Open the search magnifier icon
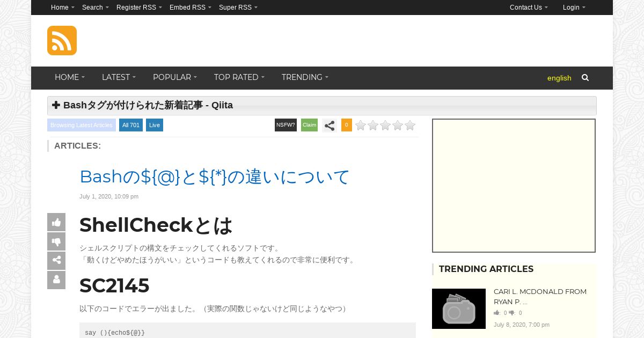This screenshot has width=644, height=338. [585, 77]
